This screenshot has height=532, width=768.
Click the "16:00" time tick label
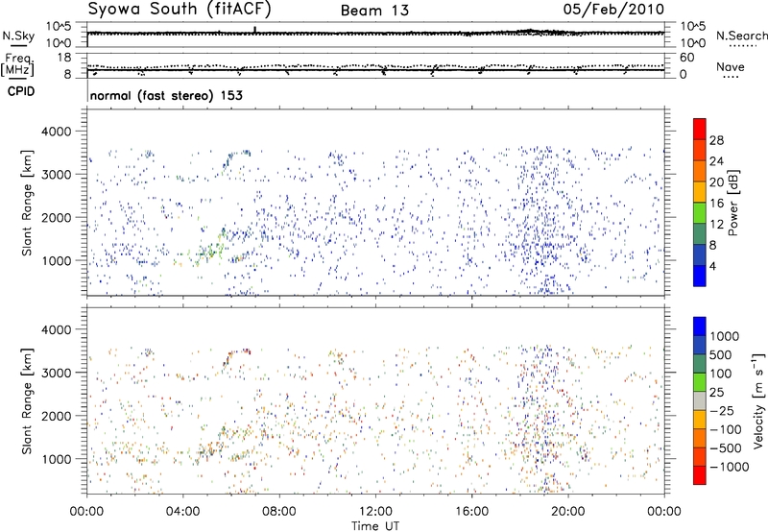tap(471, 512)
